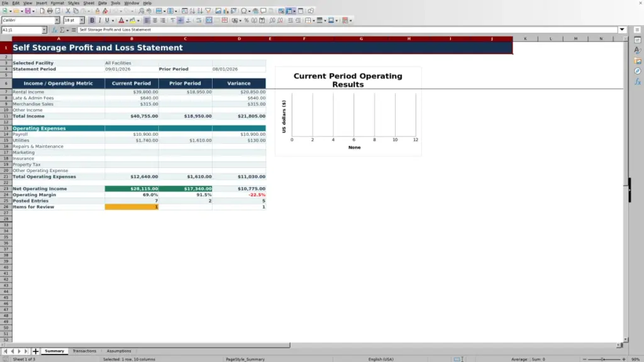This screenshot has height=362, width=644.
Task: Click the AutoFilter funnel icon
Action: click(x=208, y=11)
